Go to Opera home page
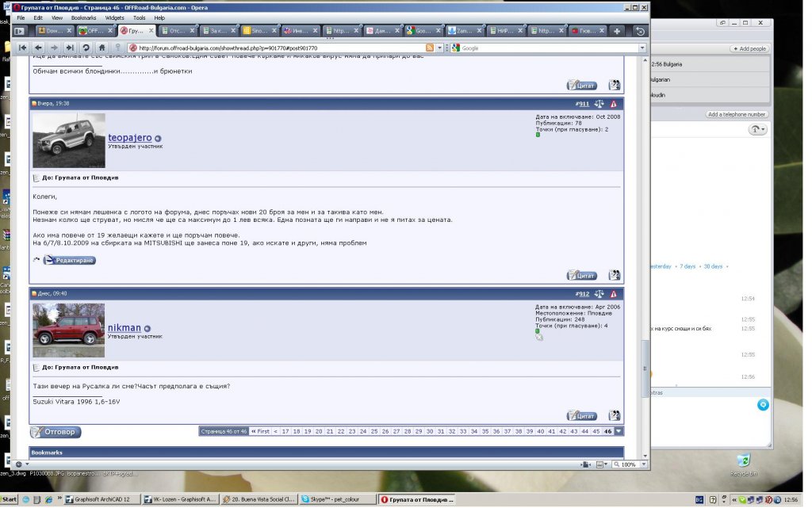 click(102, 48)
